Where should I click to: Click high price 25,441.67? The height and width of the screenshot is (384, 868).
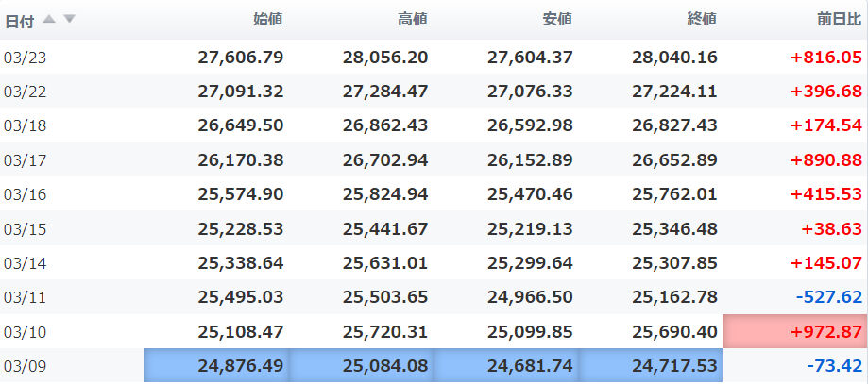385,228
